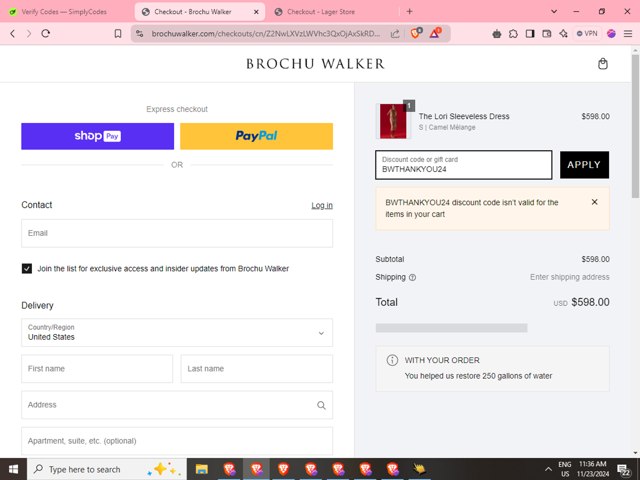Click the Lori Sleeveless Dress thumbnail
Image resolution: width=640 pixels, height=480 pixels.
tap(393, 121)
